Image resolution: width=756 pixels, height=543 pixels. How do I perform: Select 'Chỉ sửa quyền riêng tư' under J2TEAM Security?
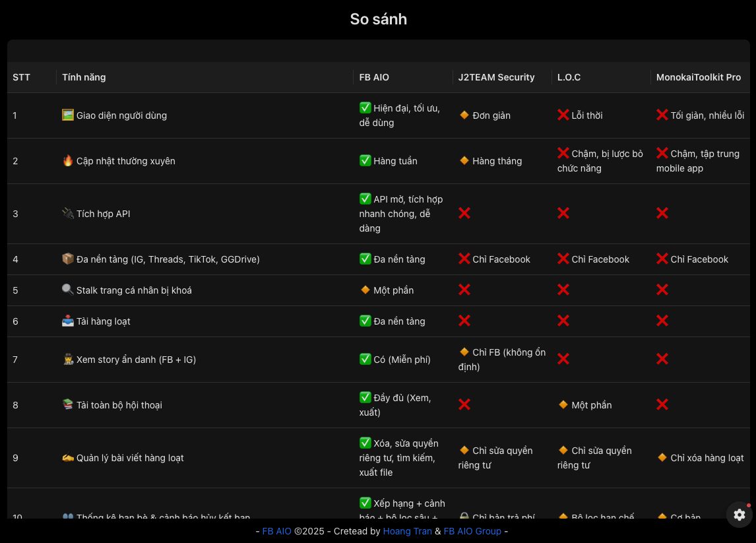pos(495,458)
